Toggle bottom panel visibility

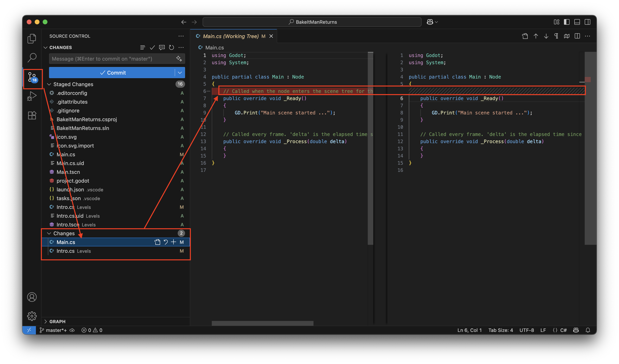pos(577,22)
